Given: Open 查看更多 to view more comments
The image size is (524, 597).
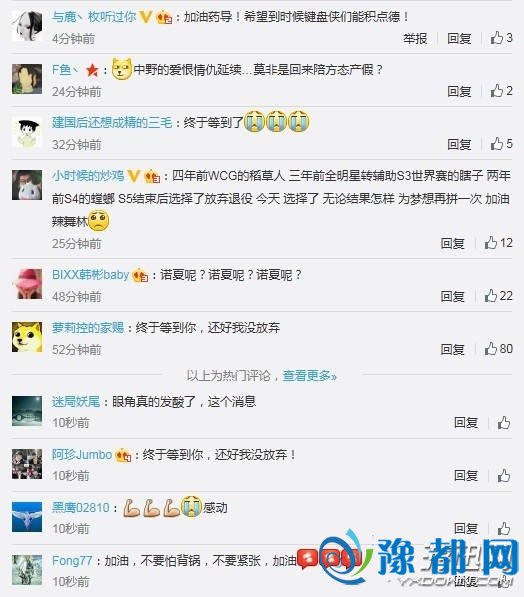Looking at the screenshot, I should [310, 376].
